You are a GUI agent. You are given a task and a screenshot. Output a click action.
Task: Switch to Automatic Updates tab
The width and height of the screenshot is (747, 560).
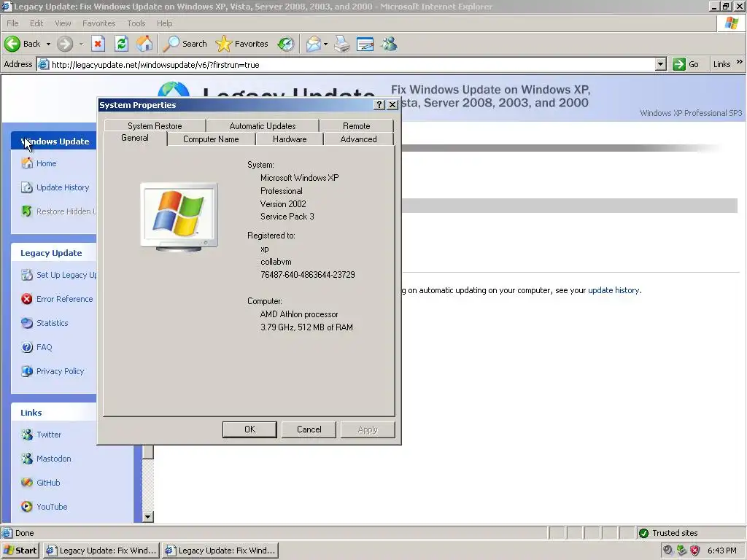click(263, 125)
